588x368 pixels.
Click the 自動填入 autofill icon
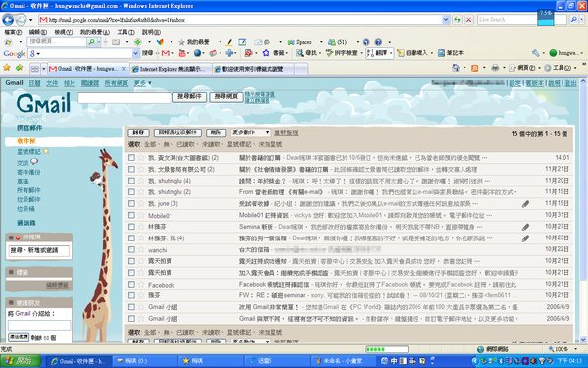point(401,53)
